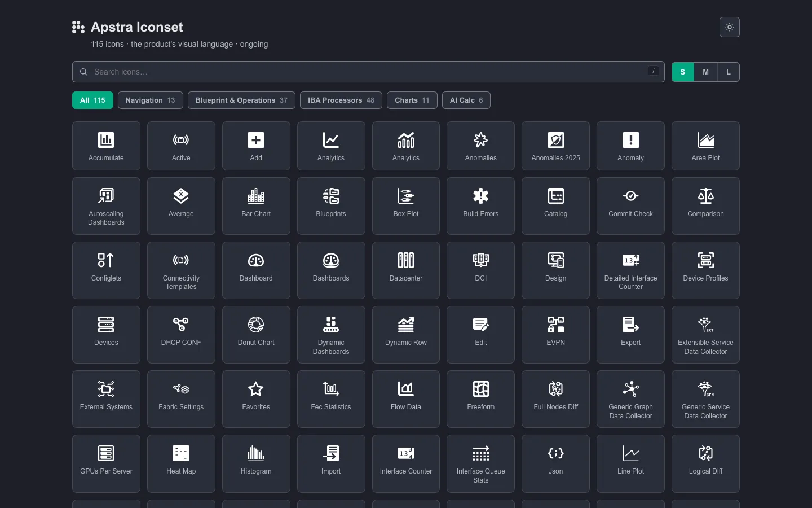Set icon size to S
The width and height of the screenshot is (812, 508).
[683, 72]
